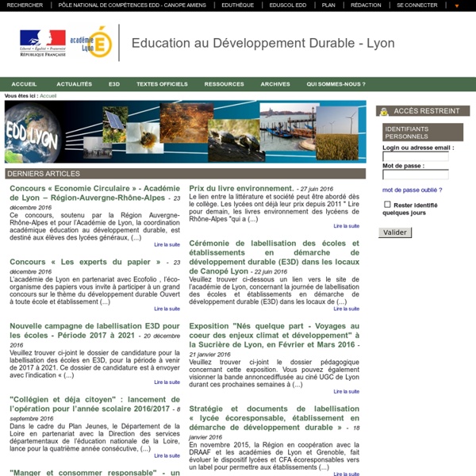Open Eduscol EDD in the top bar
This screenshot has width=476, height=476.
click(288, 6)
